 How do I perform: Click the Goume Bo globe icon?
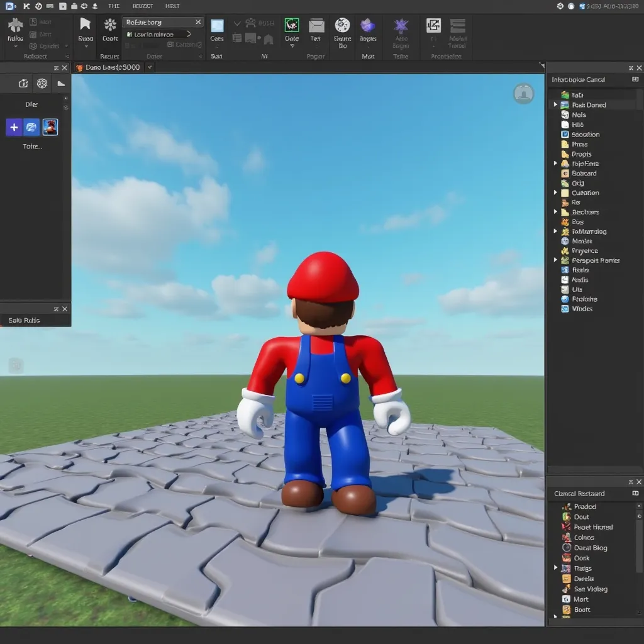[343, 25]
